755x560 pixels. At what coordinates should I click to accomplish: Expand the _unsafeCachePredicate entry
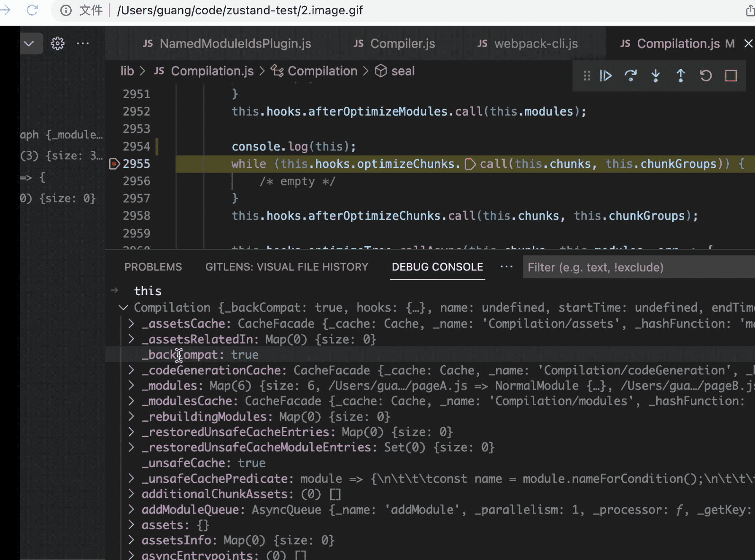pyautogui.click(x=131, y=479)
